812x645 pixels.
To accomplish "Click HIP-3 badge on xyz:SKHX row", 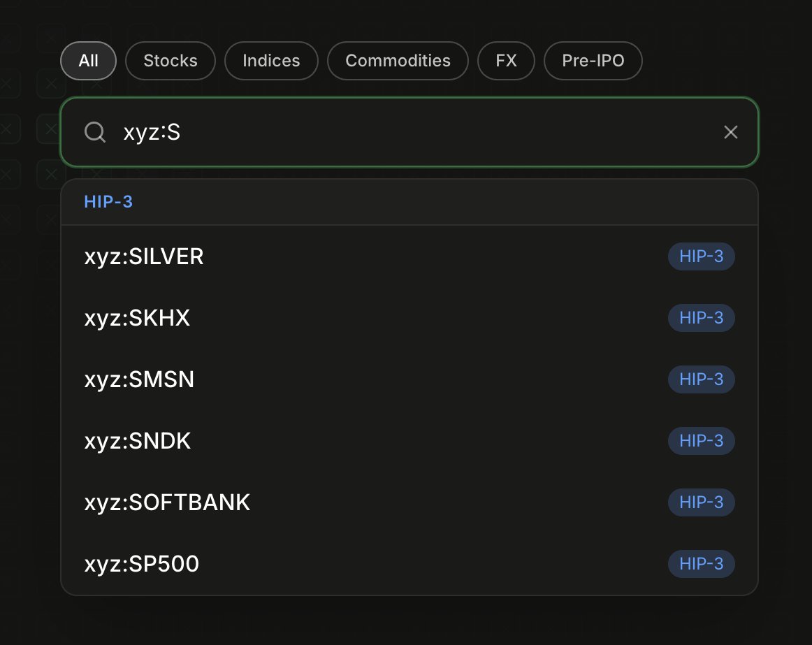I will click(x=701, y=317).
